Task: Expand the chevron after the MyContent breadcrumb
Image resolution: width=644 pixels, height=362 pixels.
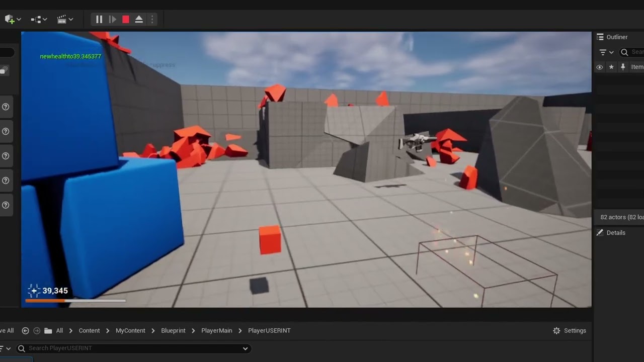Action: coord(153,330)
